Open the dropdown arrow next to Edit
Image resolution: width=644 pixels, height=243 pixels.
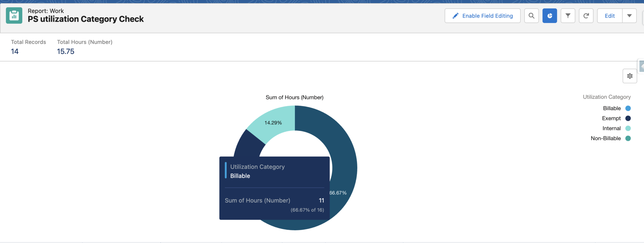tap(629, 15)
